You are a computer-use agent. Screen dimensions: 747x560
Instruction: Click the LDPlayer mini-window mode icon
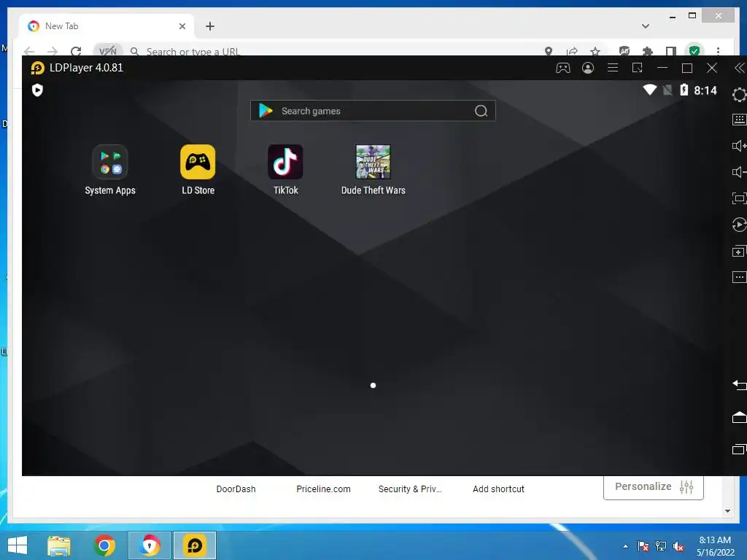point(638,68)
